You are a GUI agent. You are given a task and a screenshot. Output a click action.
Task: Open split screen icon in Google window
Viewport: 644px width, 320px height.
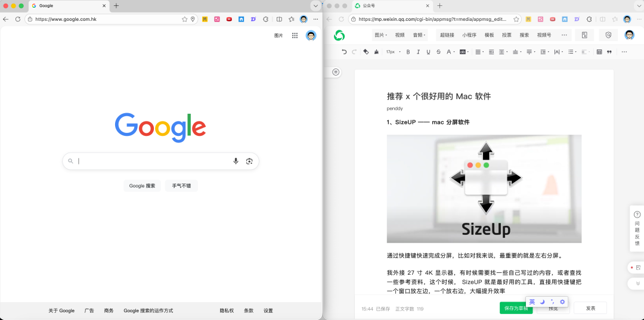(279, 19)
